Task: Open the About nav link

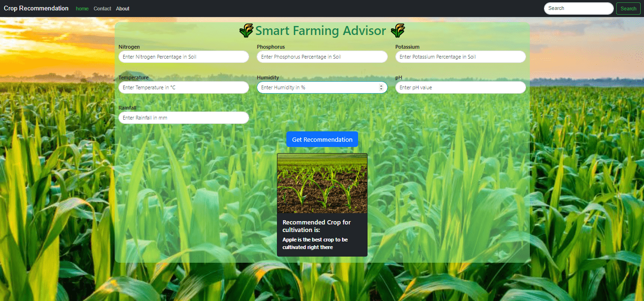Action: click(x=123, y=9)
